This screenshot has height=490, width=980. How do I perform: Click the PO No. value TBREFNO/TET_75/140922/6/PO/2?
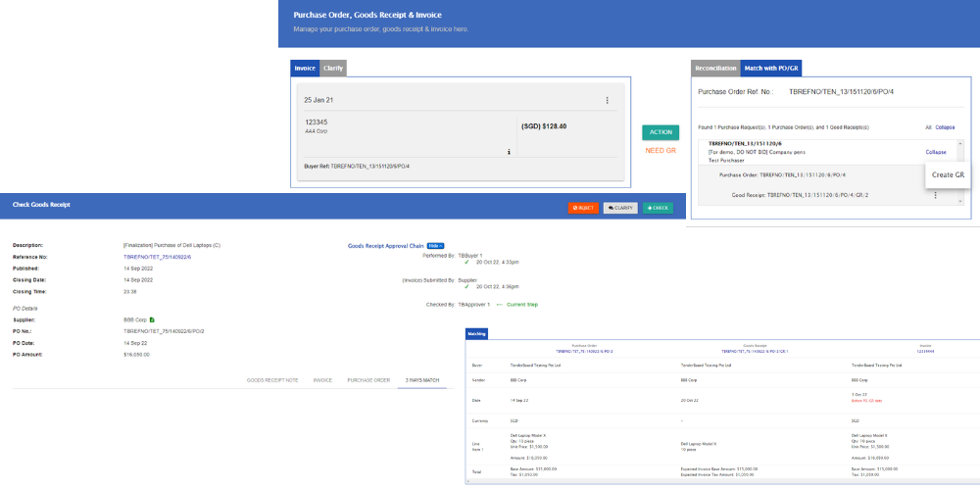[164, 331]
